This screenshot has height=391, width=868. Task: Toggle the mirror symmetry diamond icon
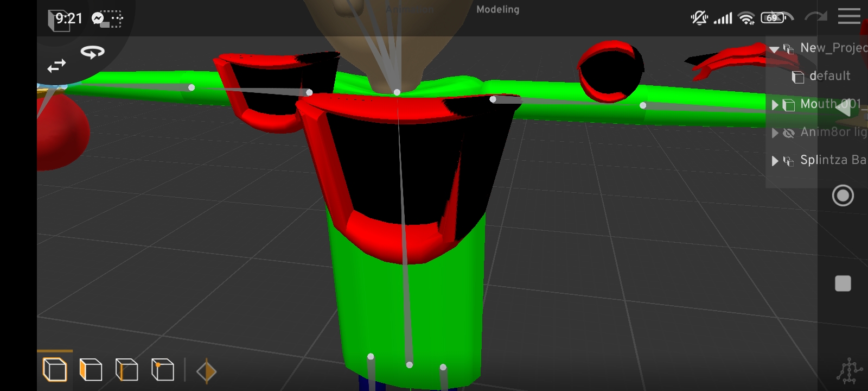206,371
